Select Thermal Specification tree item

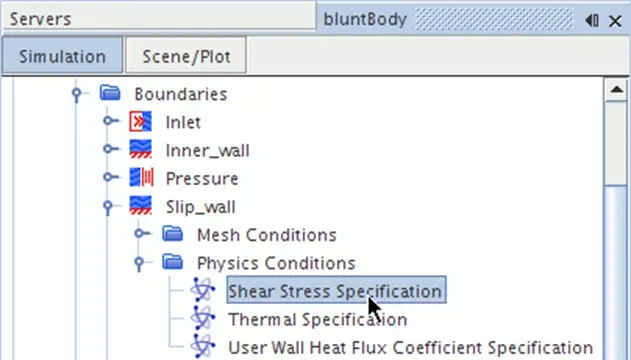[318, 319]
